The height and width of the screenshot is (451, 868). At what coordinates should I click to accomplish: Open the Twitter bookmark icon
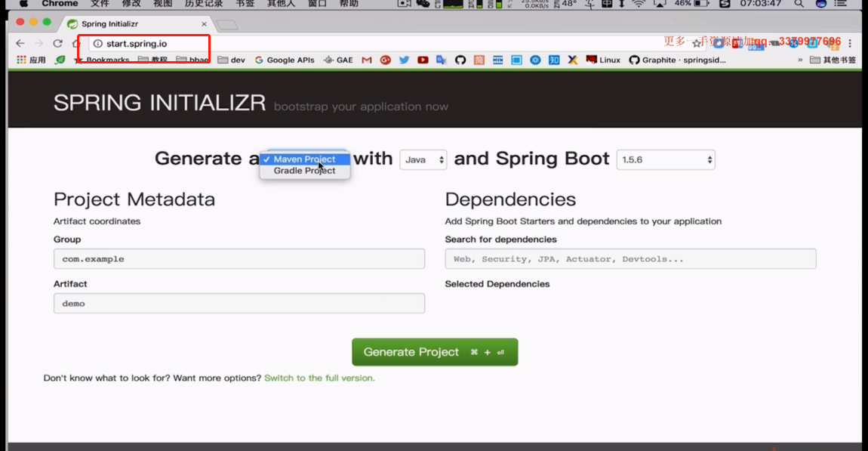[x=404, y=60]
